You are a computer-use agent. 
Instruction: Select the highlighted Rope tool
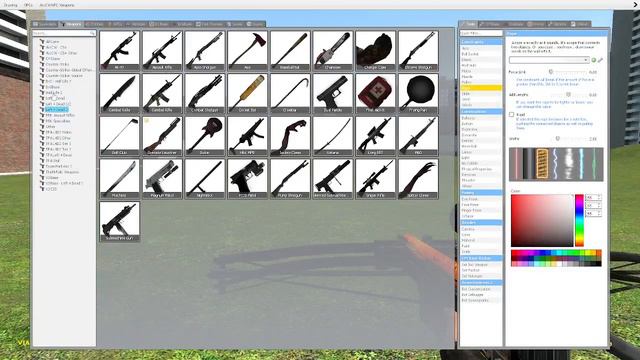tap(481, 88)
